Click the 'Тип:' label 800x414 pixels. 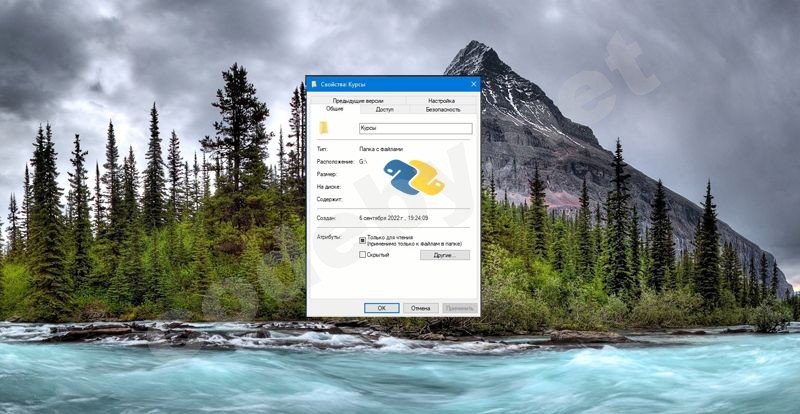click(322, 149)
